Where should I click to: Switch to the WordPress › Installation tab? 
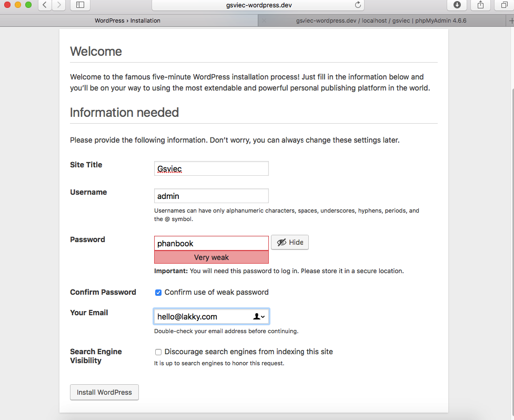click(128, 21)
